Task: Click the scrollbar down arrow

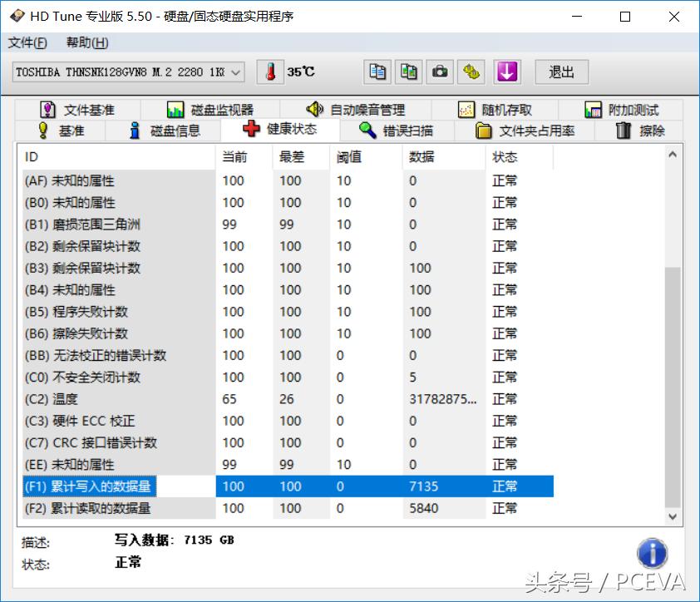Action: tap(672, 516)
